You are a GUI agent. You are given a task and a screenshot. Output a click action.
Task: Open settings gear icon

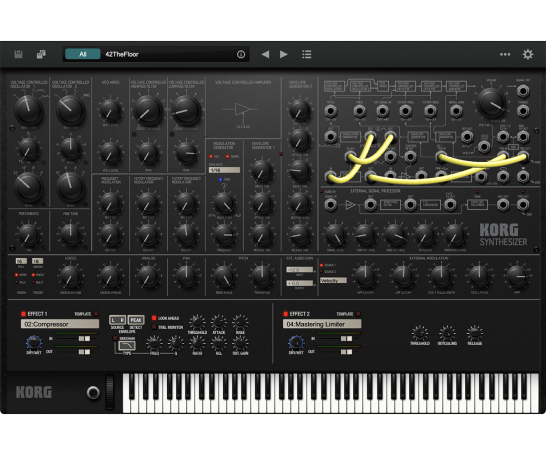528,54
